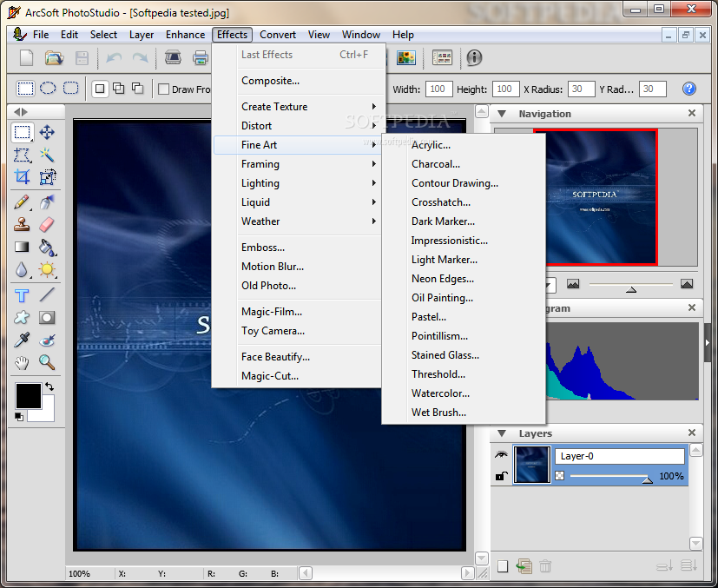Select the Stamp clone tool
This screenshot has width=718, height=588.
22,224
